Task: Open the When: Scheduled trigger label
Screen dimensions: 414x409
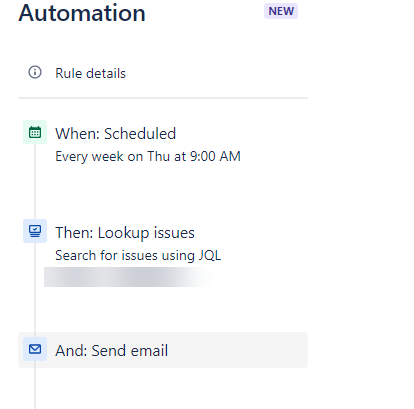Action: pos(115,134)
